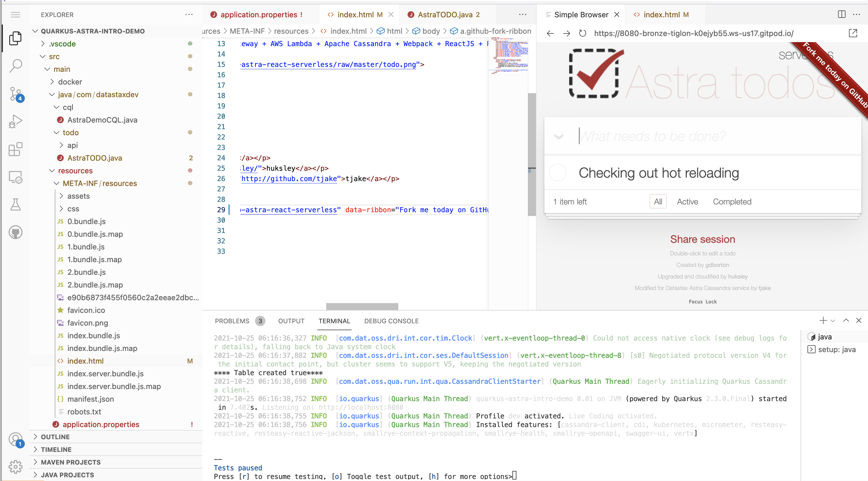Screen dimensions: 868x481
Task: Open the GitHub panel icon
Action: click(16, 232)
